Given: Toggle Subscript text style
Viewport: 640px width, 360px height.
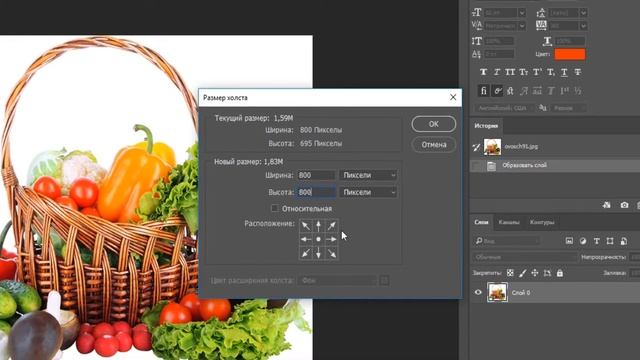Looking at the screenshot, I should click(551, 72).
